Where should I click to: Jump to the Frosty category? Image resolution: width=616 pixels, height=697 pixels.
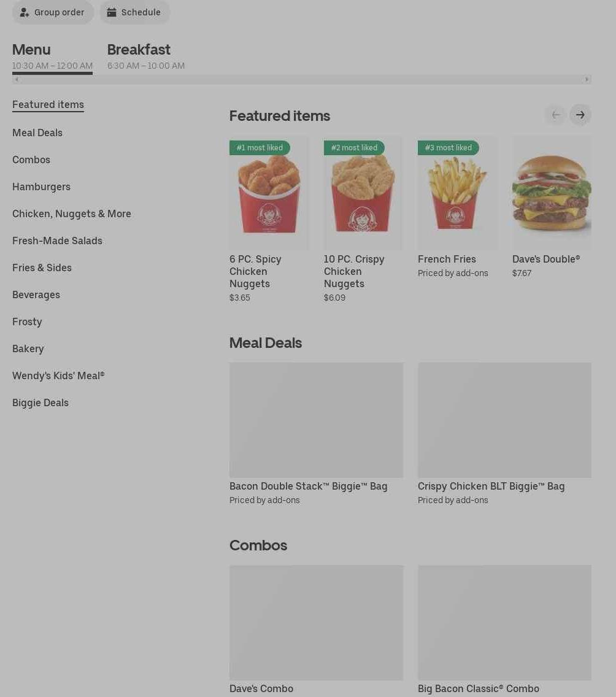point(27,322)
